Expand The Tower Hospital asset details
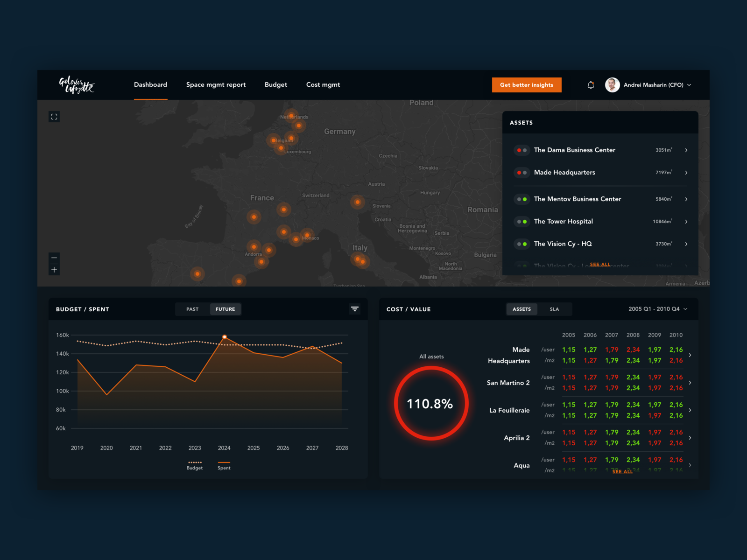 coord(686,221)
